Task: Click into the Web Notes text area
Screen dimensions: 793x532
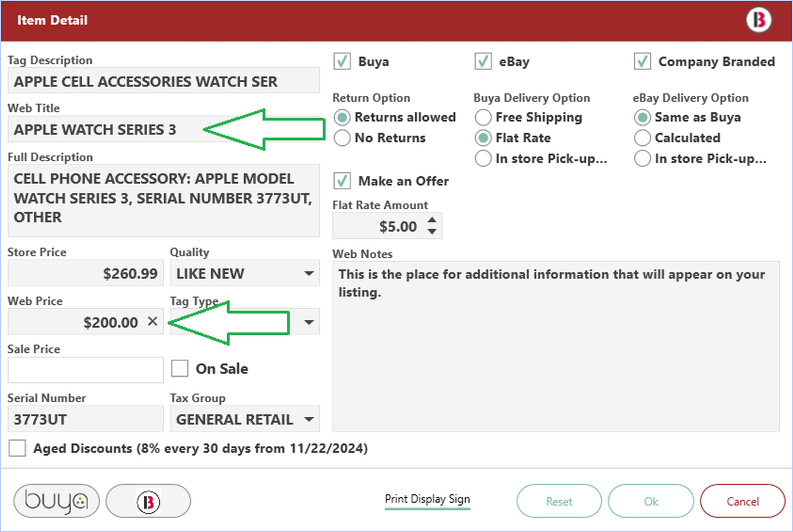Action: click(x=556, y=346)
